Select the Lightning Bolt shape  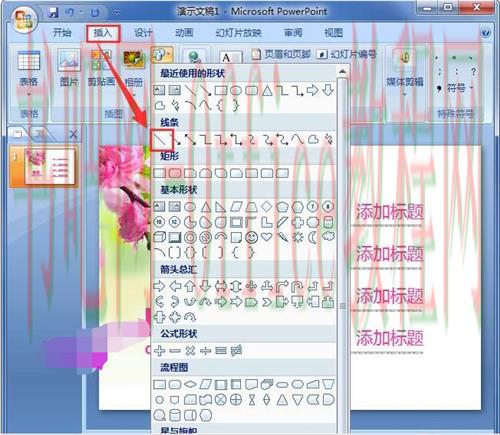tap(282, 237)
